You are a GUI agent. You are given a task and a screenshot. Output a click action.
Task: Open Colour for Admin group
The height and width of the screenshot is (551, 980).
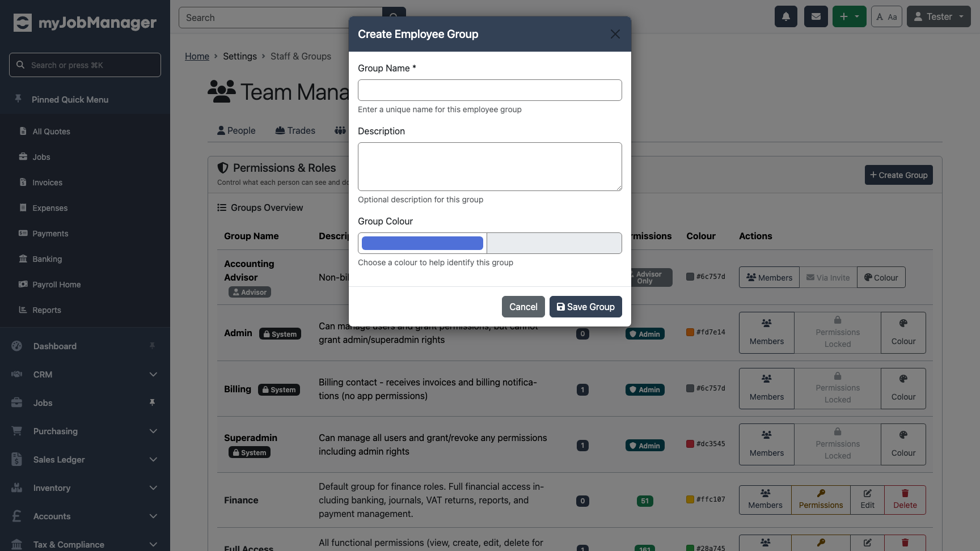[x=903, y=333]
